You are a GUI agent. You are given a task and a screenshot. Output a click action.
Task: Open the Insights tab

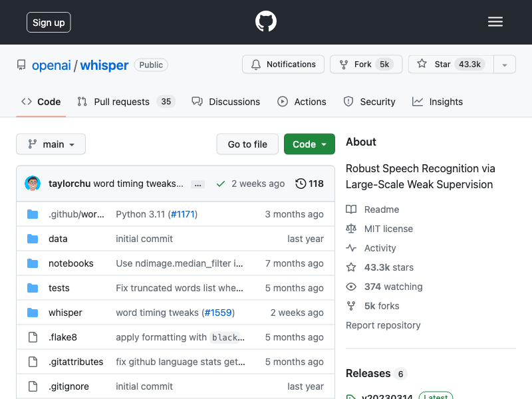click(438, 102)
